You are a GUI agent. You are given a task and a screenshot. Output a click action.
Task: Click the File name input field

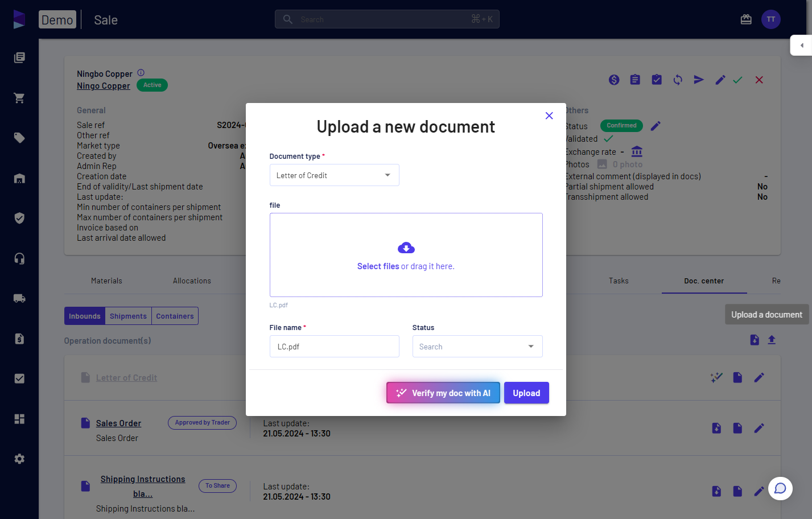pos(334,347)
